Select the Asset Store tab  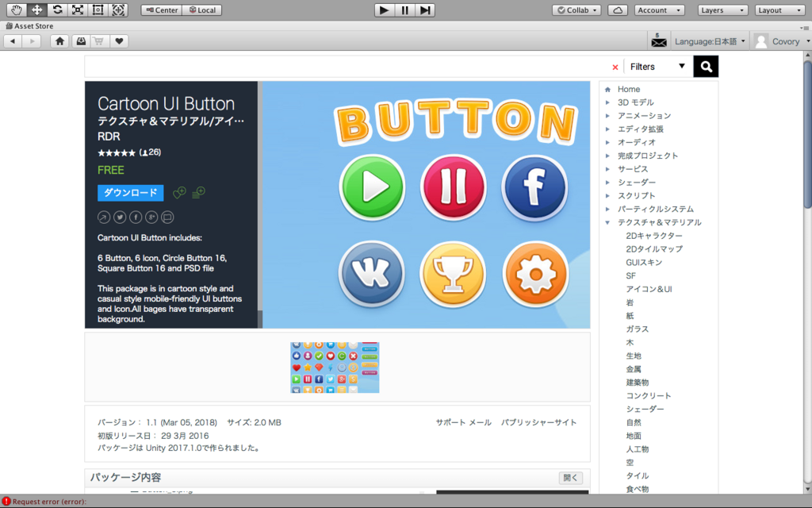pos(29,25)
